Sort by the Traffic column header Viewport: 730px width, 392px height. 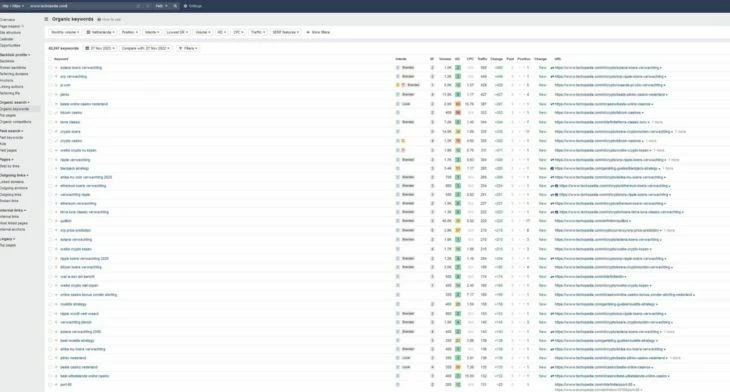(482, 59)
